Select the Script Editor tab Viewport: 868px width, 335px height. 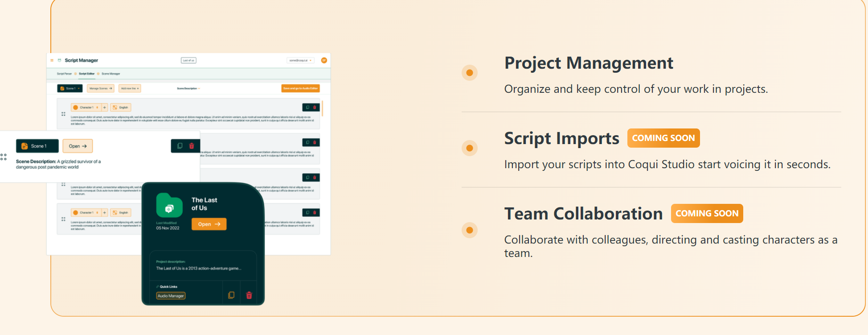(x=86, y=74)
